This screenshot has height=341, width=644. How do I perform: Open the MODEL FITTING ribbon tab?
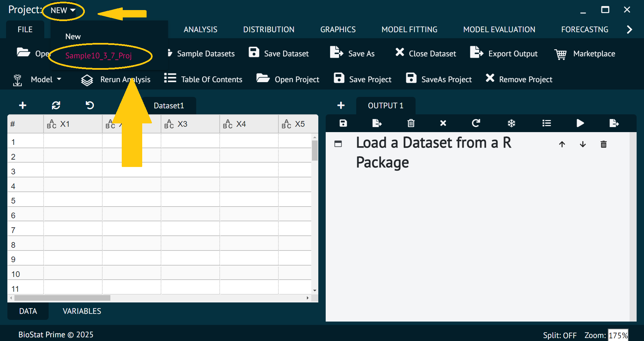[409, 30]
